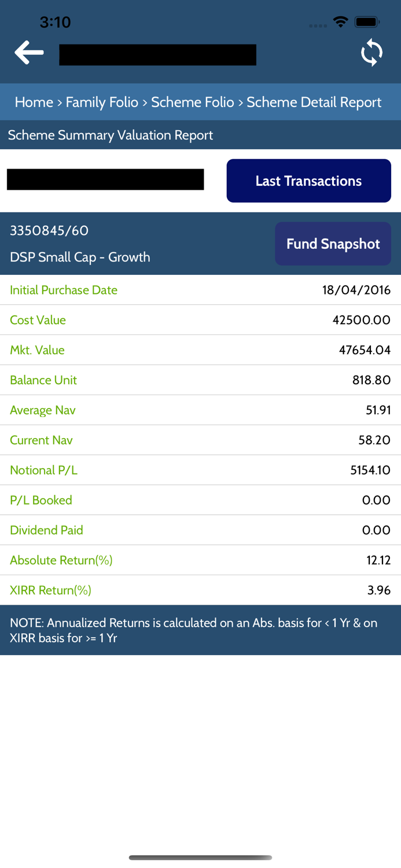Viewport: 401px width, 868px height.
Task: Tap the refresh sync icon
Action: click(x=371, y=53)
